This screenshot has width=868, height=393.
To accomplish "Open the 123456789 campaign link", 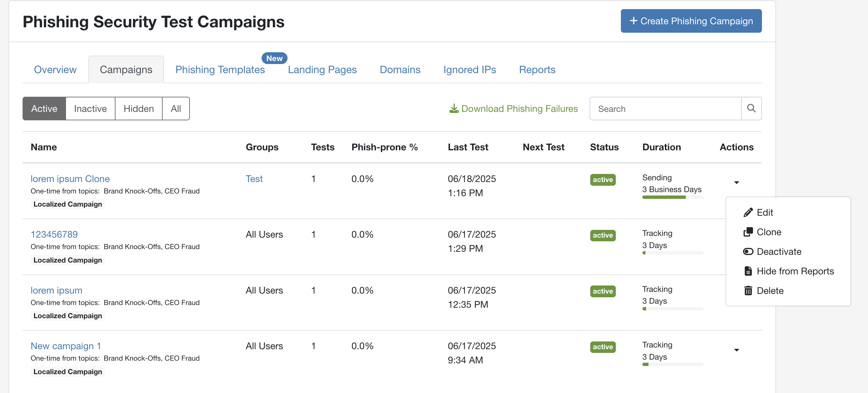I will click(54, 234).
